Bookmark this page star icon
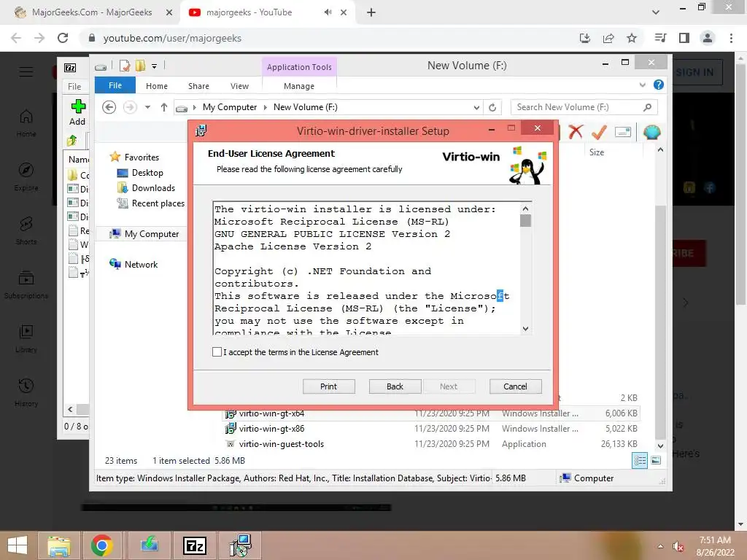 pos(632,38)
